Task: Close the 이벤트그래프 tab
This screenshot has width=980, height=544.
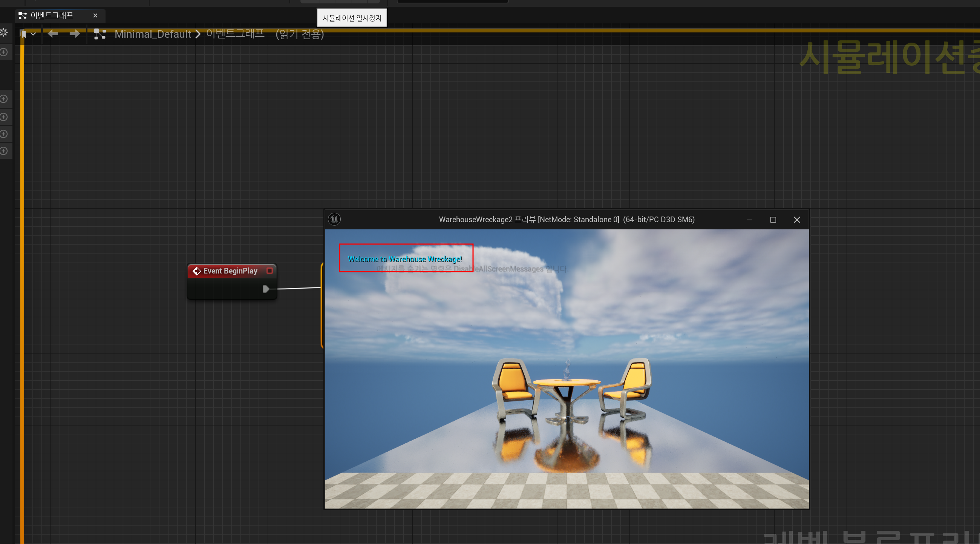Action: click(x=95, y=15)
